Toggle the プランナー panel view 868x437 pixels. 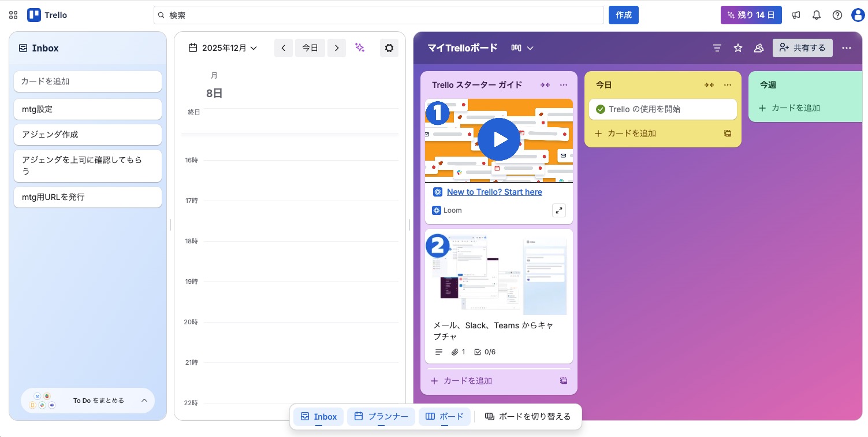(x=381, y=417)
